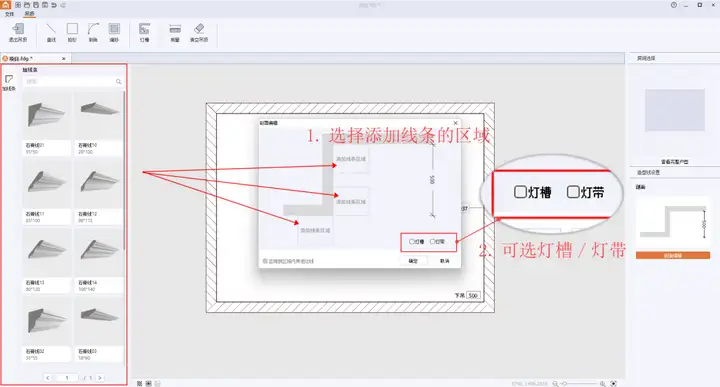Click the save disk icon

click(x=36, y=5)
